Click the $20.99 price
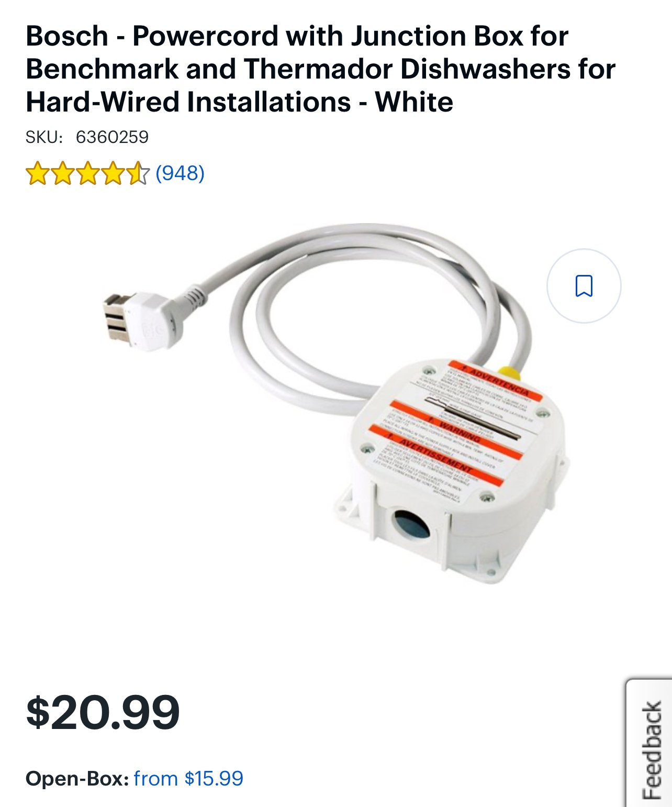Viewport: 672px width, 807px height. click(103, 712)
